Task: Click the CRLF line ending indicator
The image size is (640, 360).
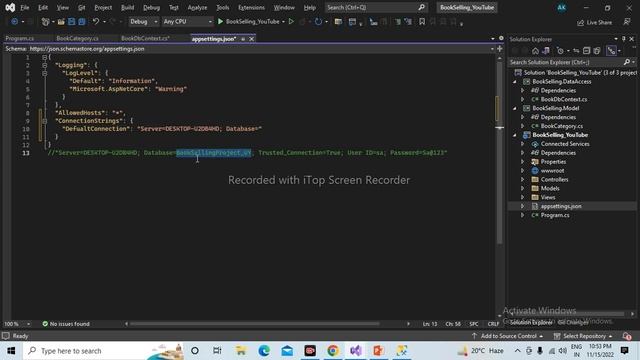Action: tap(493, 324)
